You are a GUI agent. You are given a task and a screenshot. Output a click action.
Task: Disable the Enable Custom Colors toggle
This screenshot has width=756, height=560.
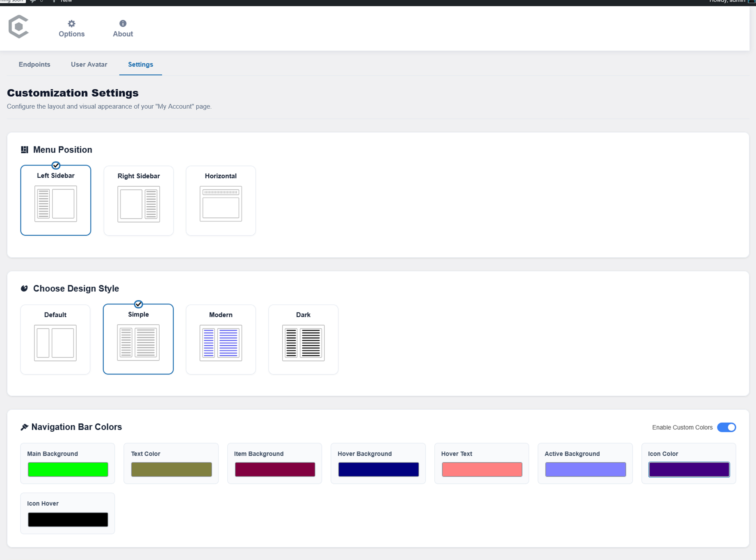(x=726, y=427)
